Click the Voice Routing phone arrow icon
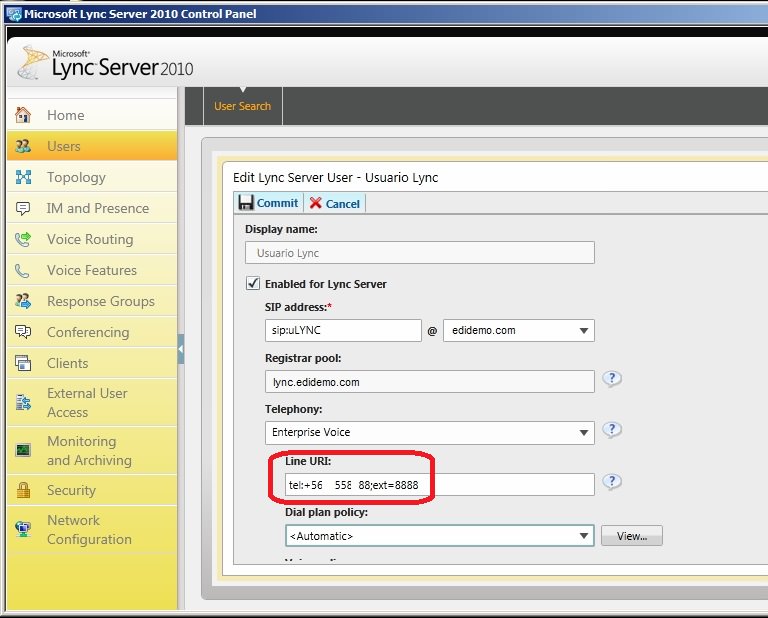 pyautogui.click(x=23, y=239)
